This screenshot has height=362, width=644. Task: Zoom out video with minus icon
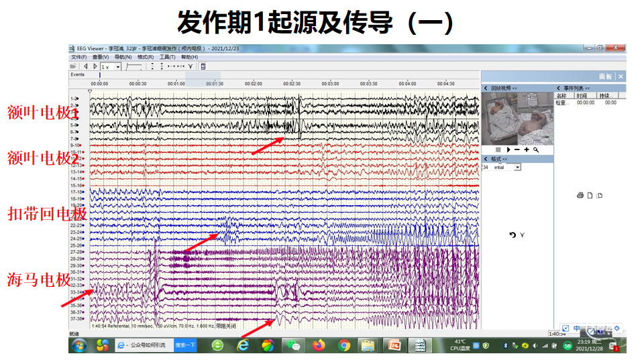[x=517, y=149]
